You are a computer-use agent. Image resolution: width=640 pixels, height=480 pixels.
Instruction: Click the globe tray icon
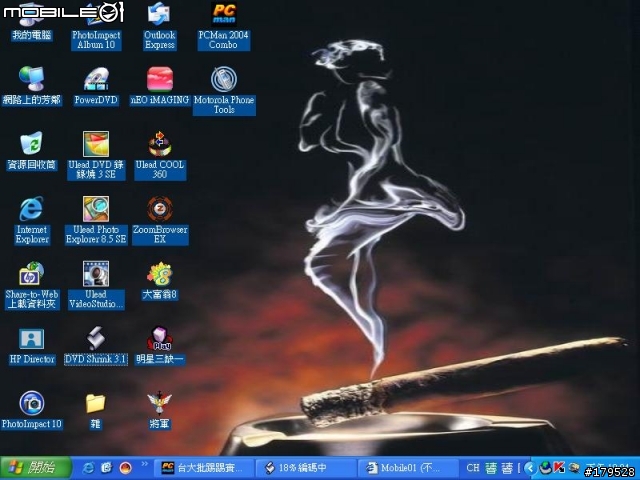(545, 468)
